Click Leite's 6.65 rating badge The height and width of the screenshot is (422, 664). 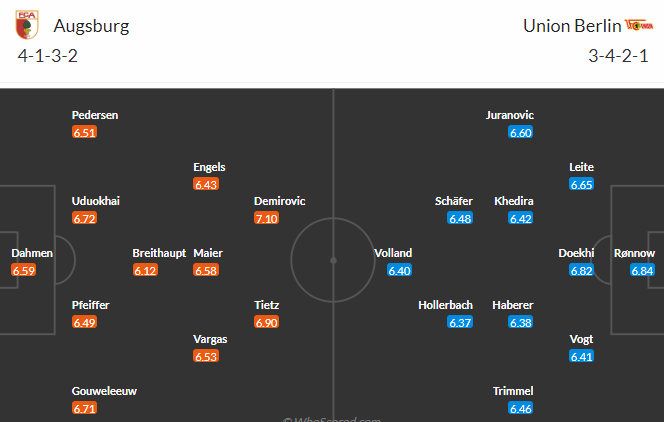[581, 185]
